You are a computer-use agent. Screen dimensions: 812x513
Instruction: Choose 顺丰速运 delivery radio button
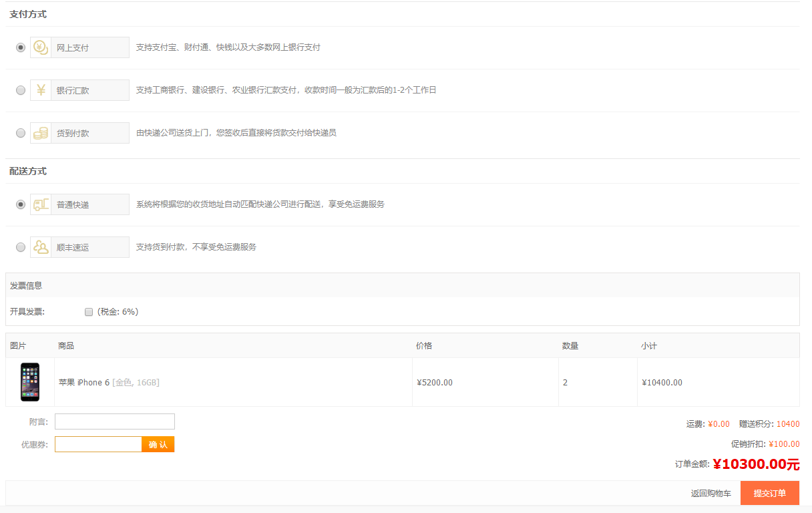tap(21, 247)
